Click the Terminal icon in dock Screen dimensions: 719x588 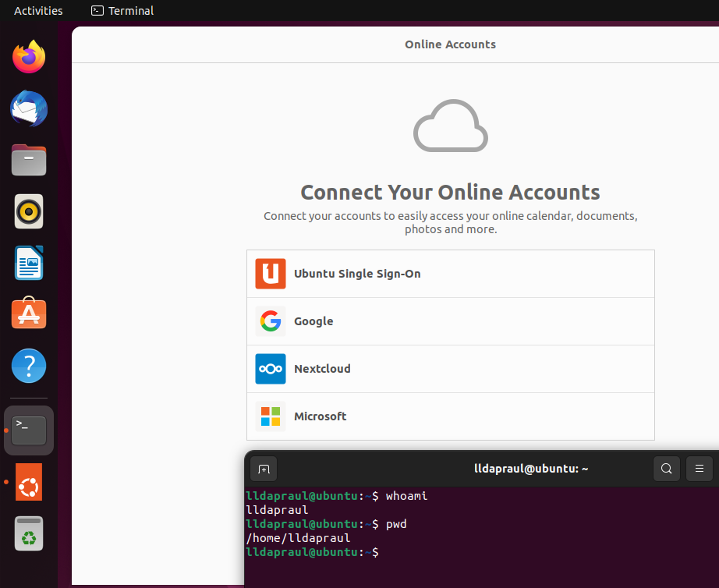tap(29, 430)
